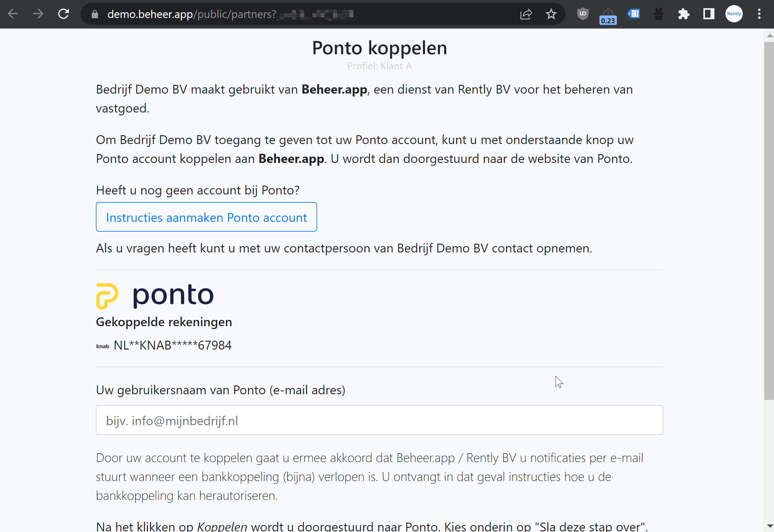Click Instructies aanmaken Ponto account button
The height and width of the screenshot is (532, 774).
coord(206,217)
